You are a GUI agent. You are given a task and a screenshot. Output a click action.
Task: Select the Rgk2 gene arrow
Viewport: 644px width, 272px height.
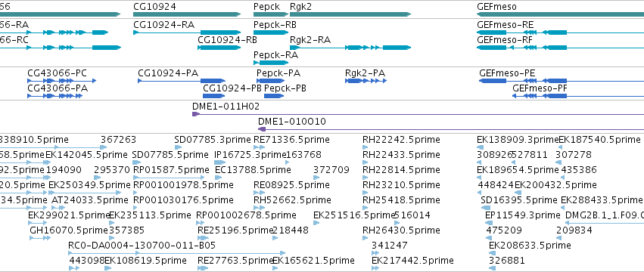point(350,14)
